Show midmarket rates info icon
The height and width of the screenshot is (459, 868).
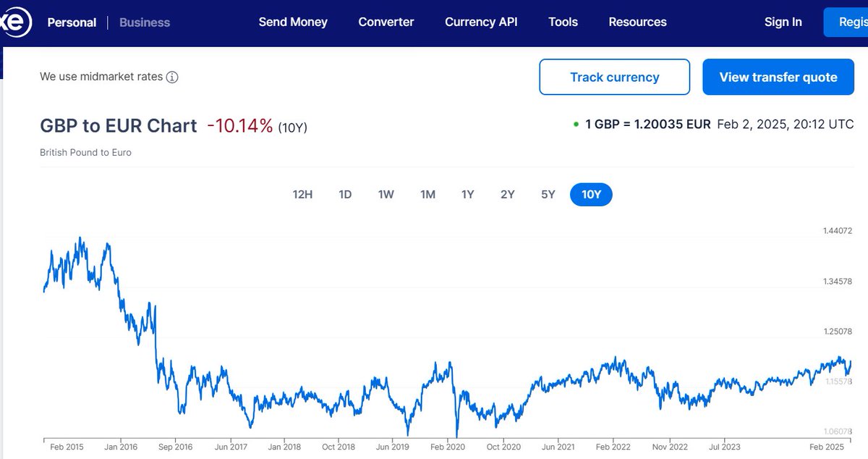172,77
